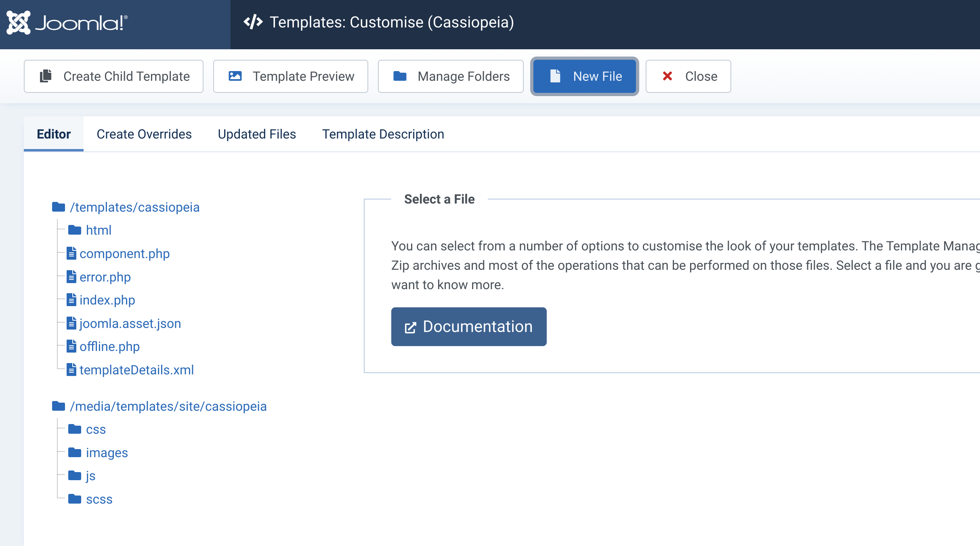Open the Updated Files tab
This screenshot has height=546, width=980.
click(257, 134)
